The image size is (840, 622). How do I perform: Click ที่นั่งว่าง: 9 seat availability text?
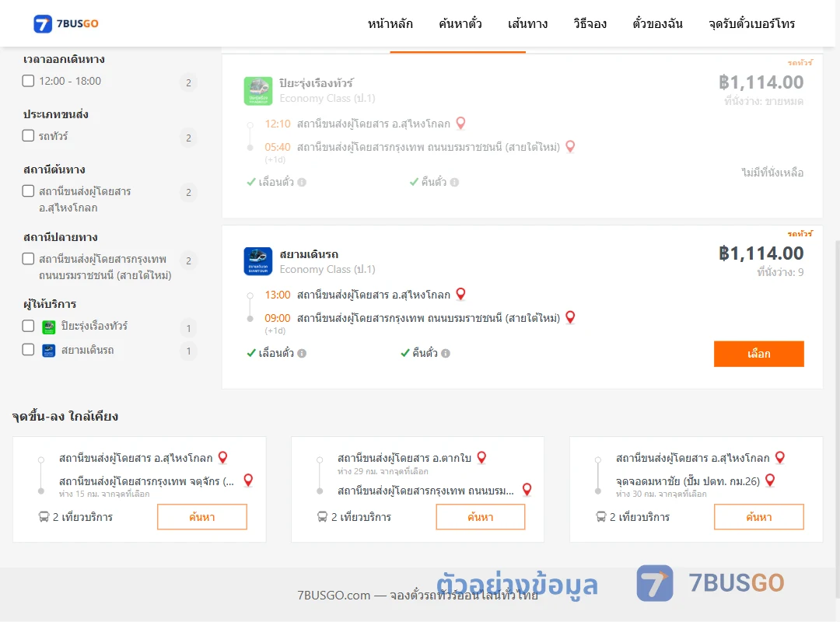[780, 273]
